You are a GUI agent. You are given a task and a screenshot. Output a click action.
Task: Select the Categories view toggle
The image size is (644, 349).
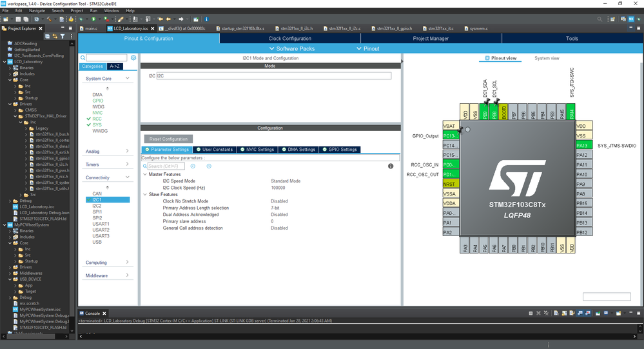[x=92, y=66]
